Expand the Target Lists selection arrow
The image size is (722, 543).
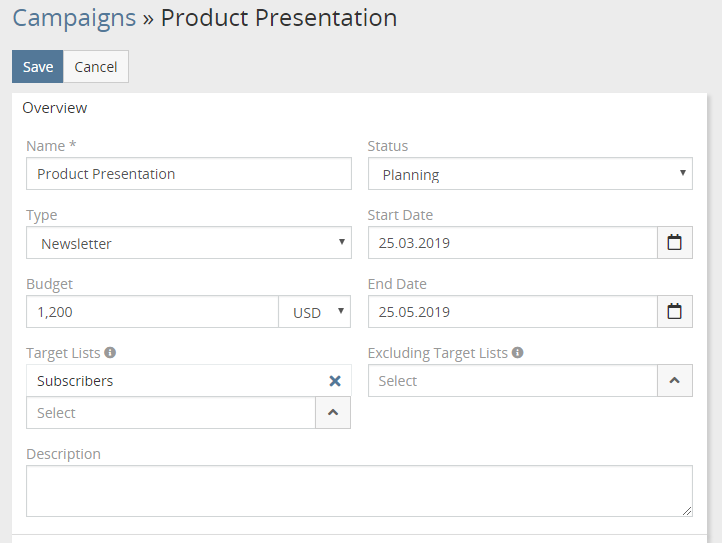pyautogui.click(x=333, y=413)
